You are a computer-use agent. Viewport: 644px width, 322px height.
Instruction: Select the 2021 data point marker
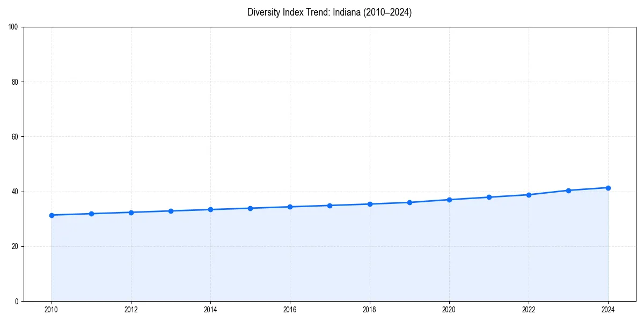point(489,196)
